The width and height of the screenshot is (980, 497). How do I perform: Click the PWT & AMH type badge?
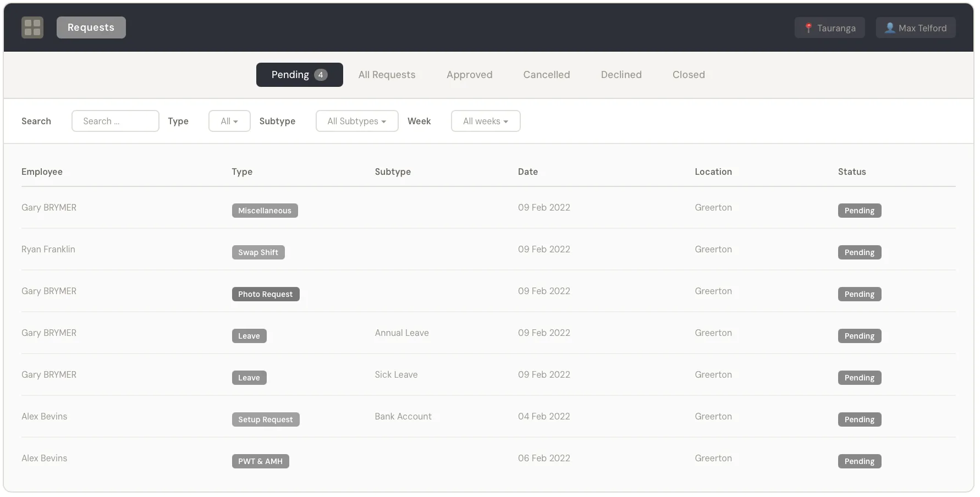[x=261, y=461]
